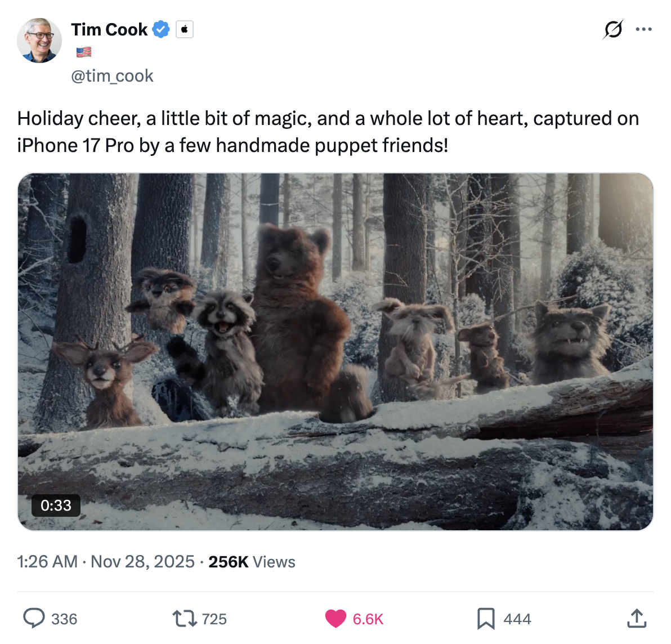The height and width of the screenshot is (644, 671).
Task: Click the 6.6K likes count
Action: (x=368, y=619)
